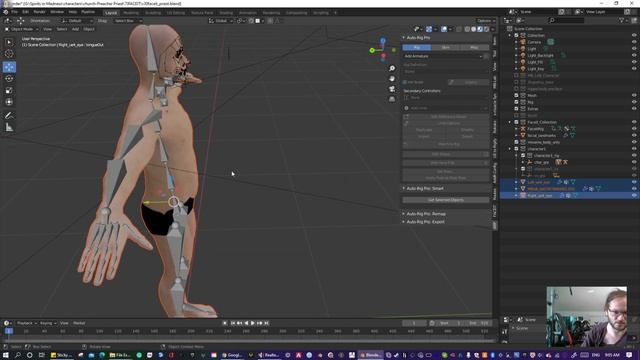Open the viewport Select menu

(x=62, y=29)
